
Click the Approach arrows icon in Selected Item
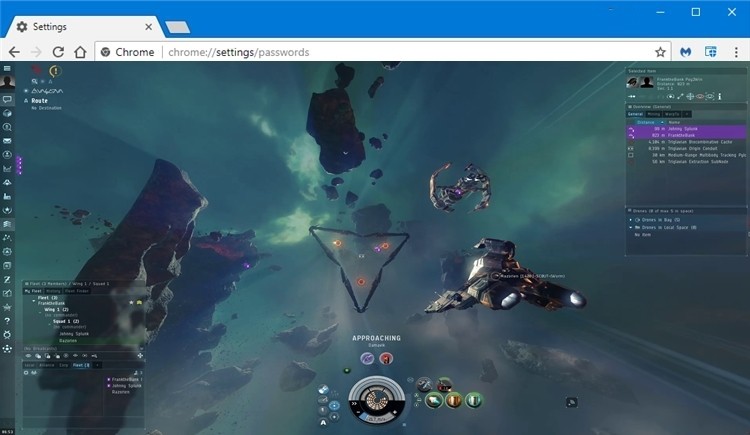coord(632,97)
